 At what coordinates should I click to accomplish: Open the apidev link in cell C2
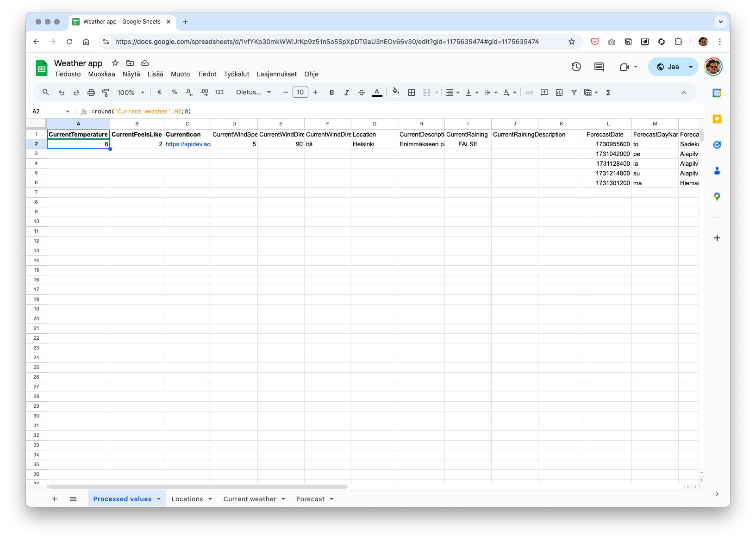pyautogui.click(x=187, y=144)
